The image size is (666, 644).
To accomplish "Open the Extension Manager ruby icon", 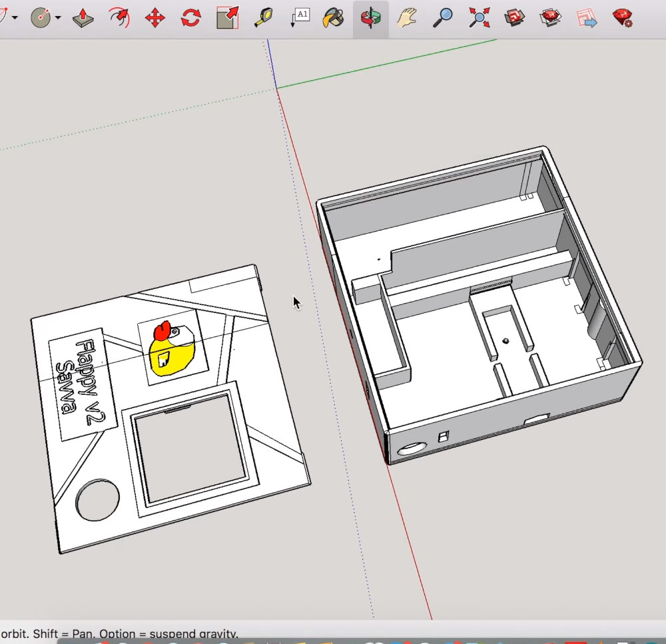I will (x=623, y=18).
